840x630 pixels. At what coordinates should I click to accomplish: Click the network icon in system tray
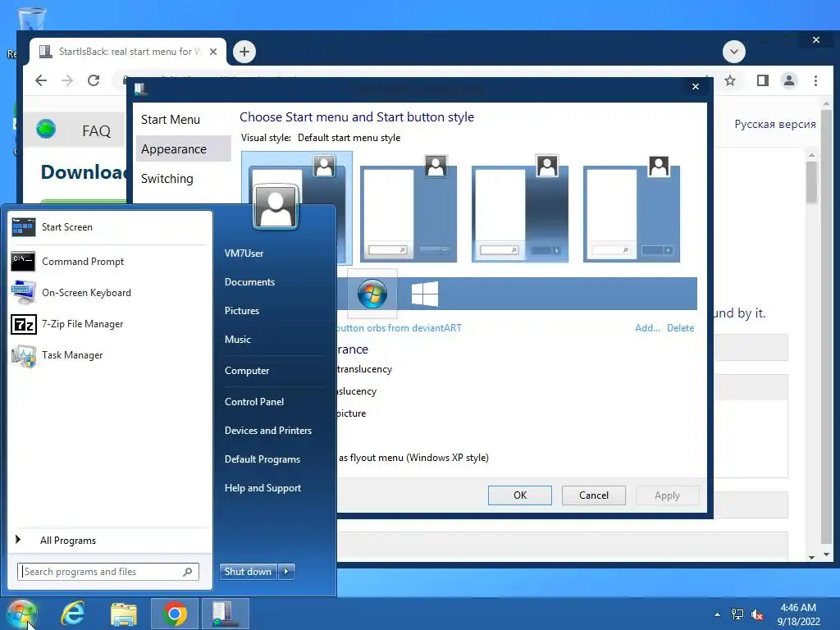click(x=737, y=614)
